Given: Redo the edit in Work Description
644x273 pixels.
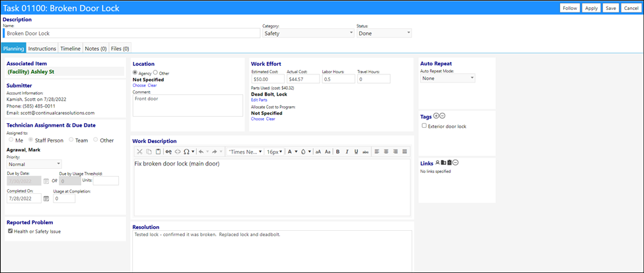Looking at the screenshot, I should [x=214, y=152].
